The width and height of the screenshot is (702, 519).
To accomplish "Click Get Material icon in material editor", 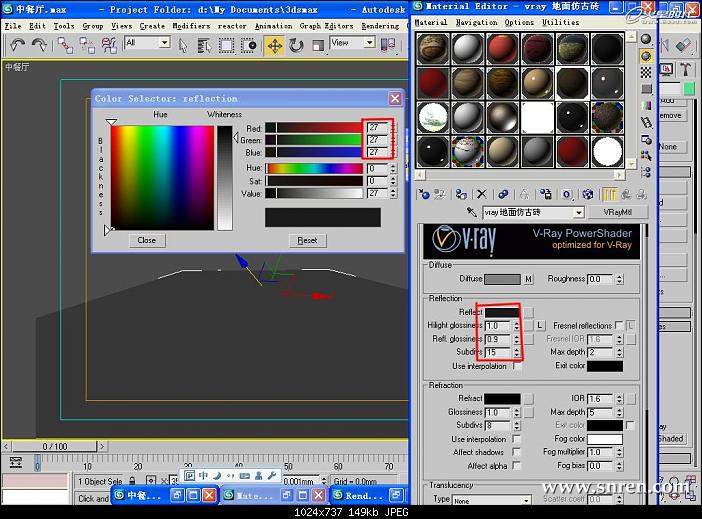I will coord(424,194).
